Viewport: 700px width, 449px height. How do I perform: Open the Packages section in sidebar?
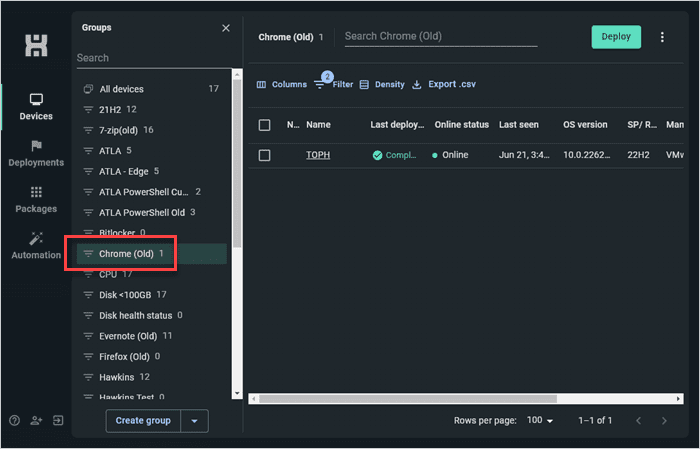click(36, 200)
